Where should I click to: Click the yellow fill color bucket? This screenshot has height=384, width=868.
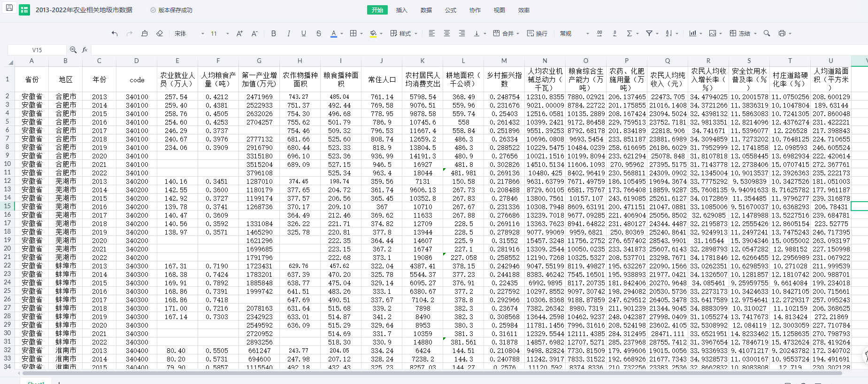373,33
